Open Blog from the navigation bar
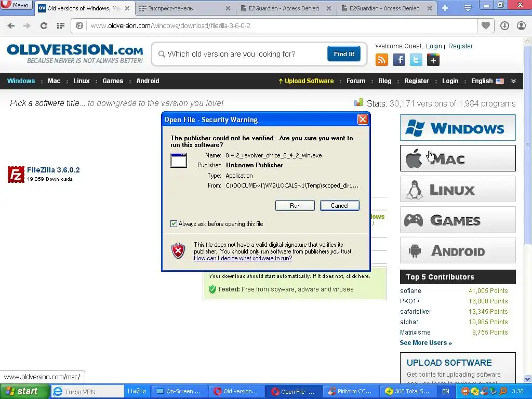 385,81
